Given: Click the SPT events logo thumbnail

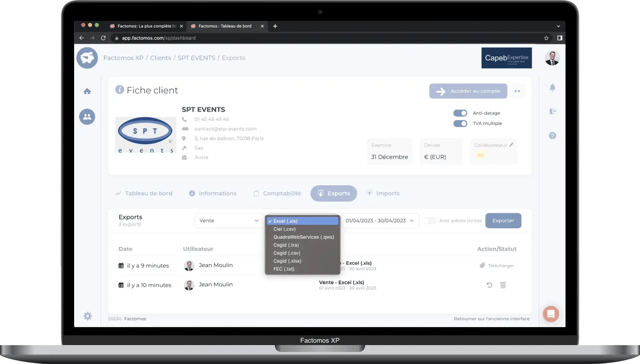Looking at the screenshot, I should tap(146, 135).
